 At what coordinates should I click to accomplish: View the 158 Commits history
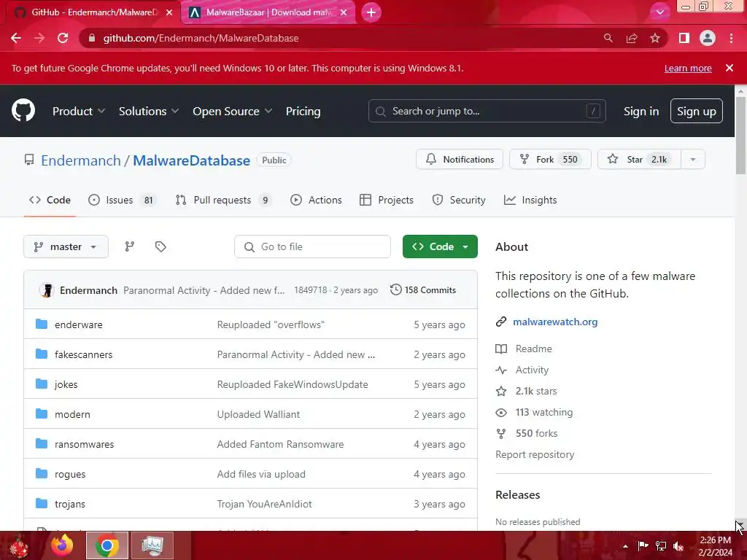tap(423, 290)
